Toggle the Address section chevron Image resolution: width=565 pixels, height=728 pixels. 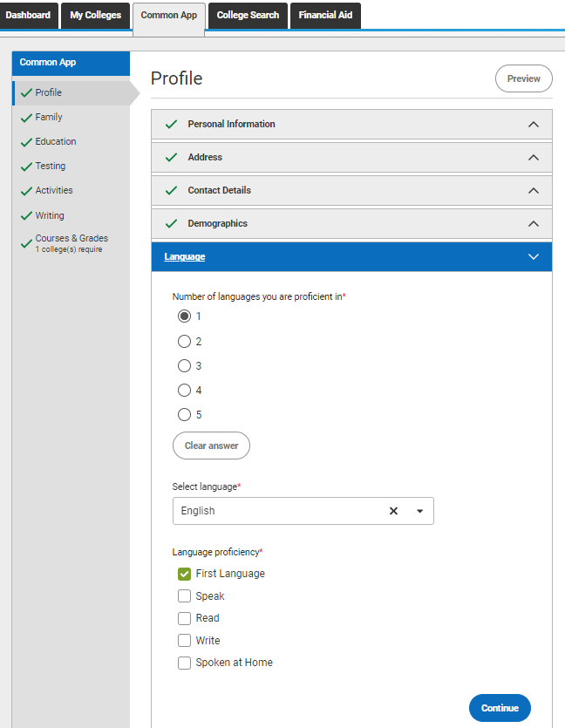click(534, 158)
